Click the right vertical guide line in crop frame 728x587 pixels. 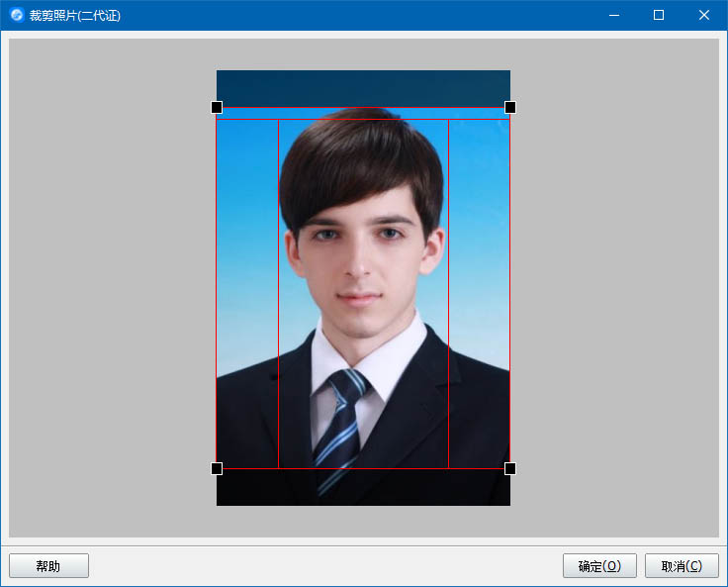coord(449,297)
